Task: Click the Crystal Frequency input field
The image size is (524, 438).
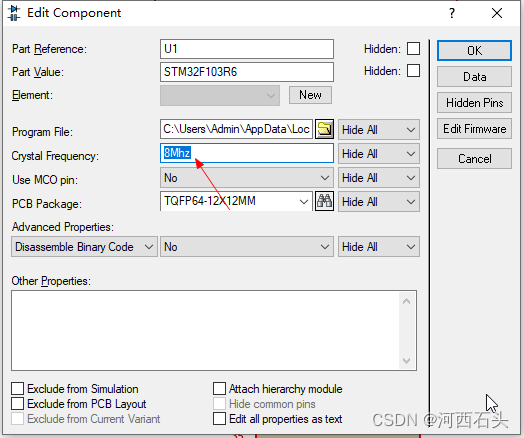Action: [x=247, y=153]
